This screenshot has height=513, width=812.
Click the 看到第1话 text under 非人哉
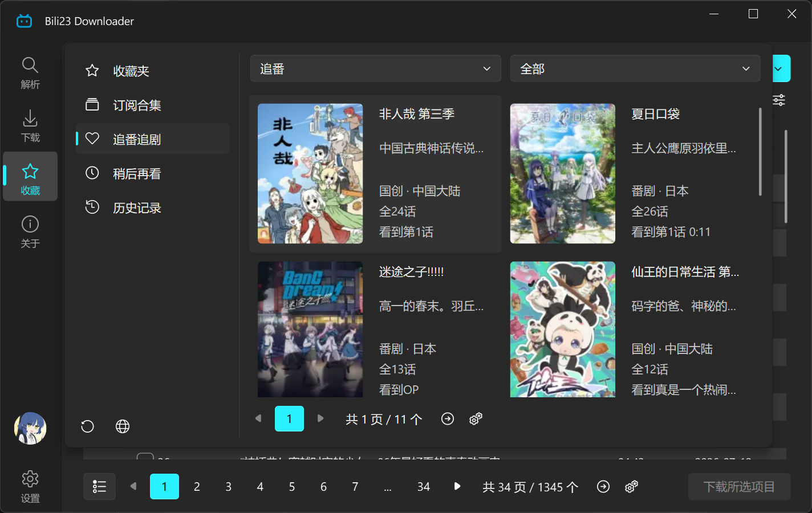pyautogui.click(x=406, y=232)
